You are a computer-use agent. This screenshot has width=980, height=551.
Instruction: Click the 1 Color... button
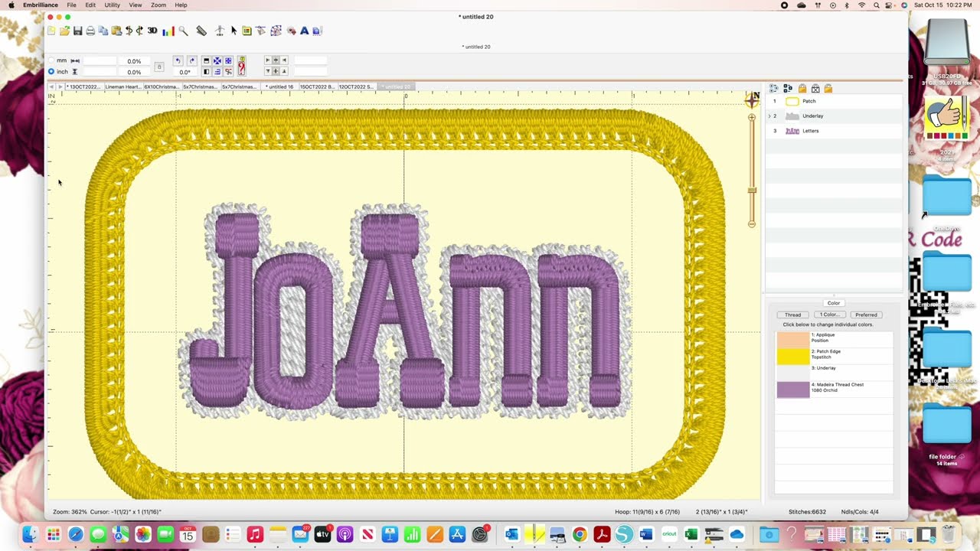[829, 315]
